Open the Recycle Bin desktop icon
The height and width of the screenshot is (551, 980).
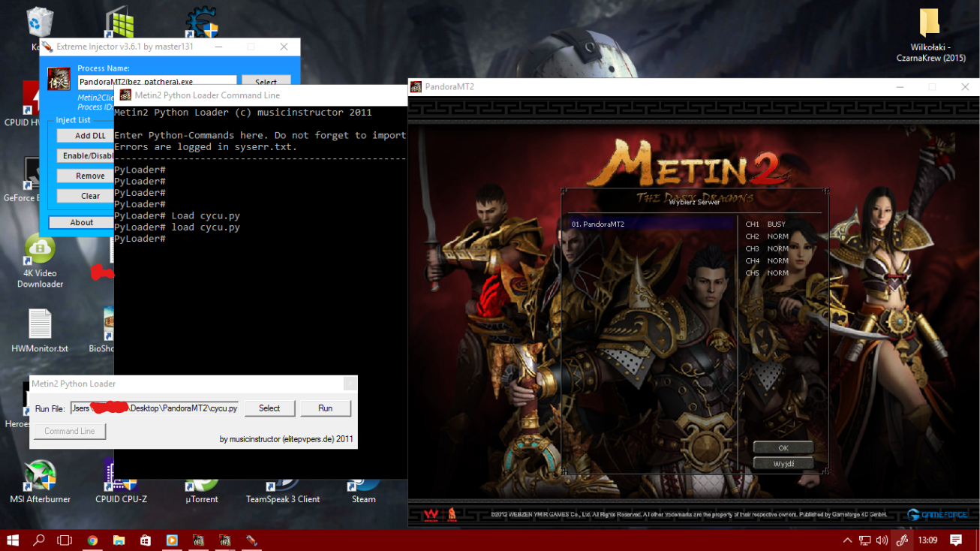38,23
